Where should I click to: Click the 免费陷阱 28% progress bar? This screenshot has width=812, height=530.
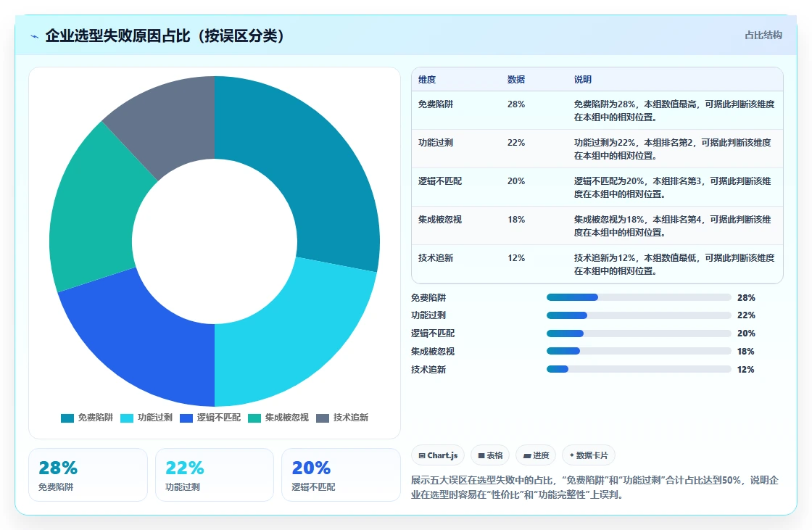tap(639, 297)
